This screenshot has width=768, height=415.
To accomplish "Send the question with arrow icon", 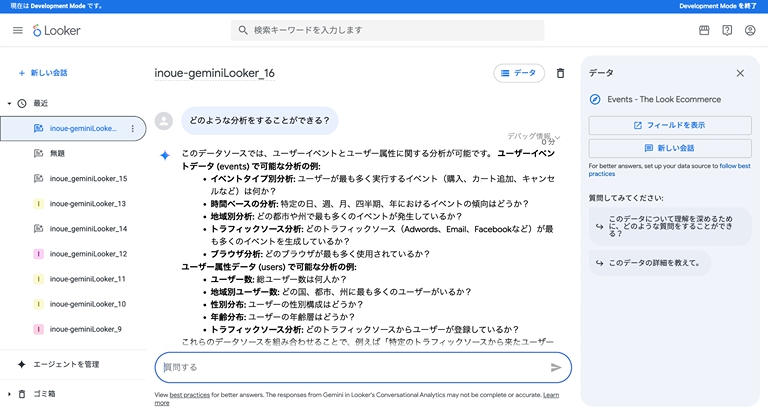I will 555,367.
